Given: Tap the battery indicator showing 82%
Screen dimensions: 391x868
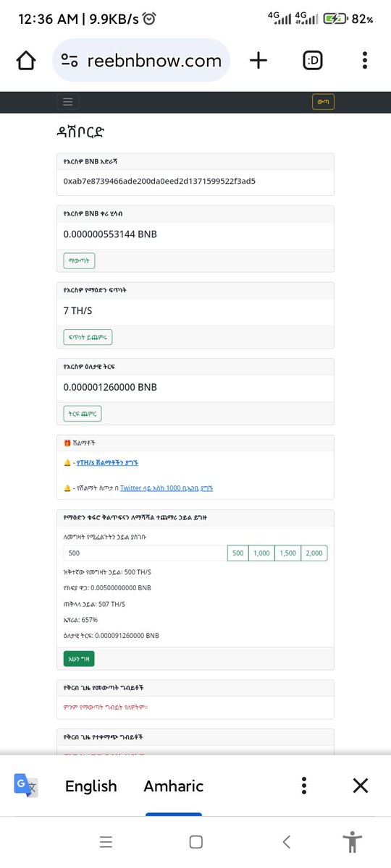Looking at the screenshot, I should click(348, 20).
